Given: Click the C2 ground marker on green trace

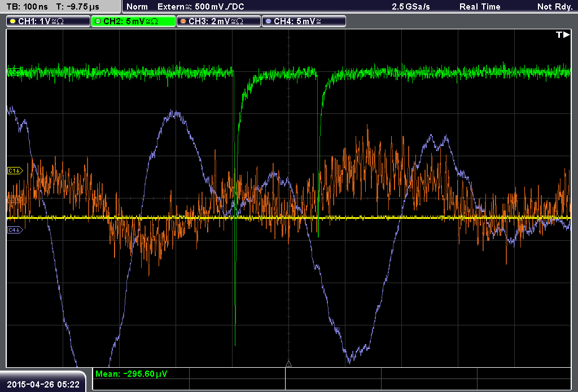Looking at the screenshot, I should tap(15, 72).
